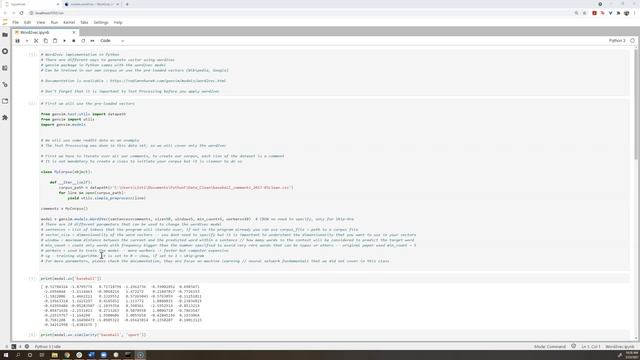The height and width of the screenshot is (360, 640).
Task: Open the Property Inspector sidebar icon
Action: click(5, 84)
